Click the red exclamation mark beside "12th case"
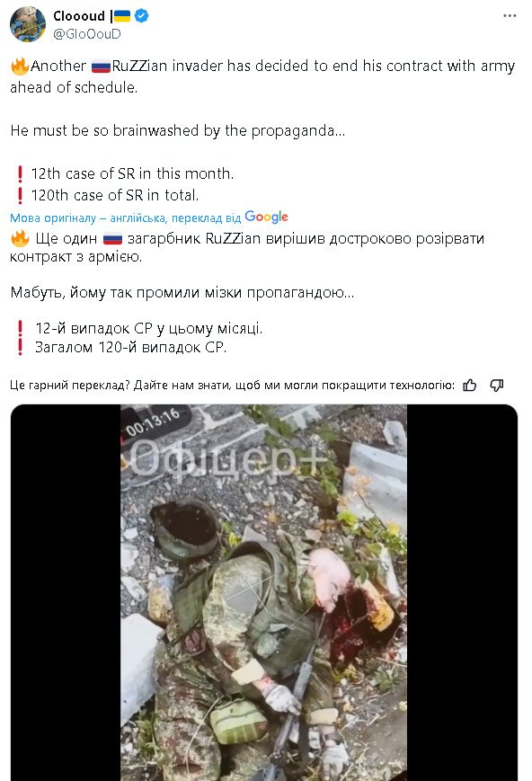The height and width of the screenshot is (781, 532). (20, 173)
